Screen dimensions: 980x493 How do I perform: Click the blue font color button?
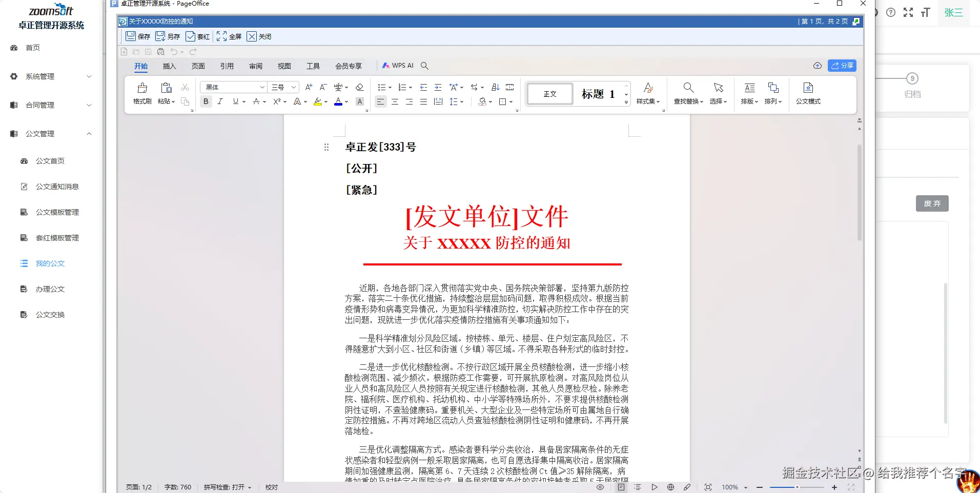click(338, 101)
